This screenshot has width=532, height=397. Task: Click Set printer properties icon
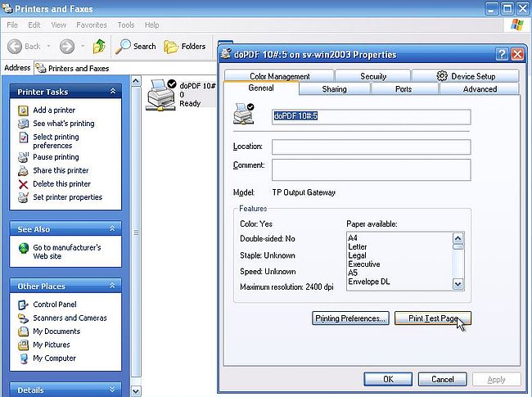click(23, 197)
